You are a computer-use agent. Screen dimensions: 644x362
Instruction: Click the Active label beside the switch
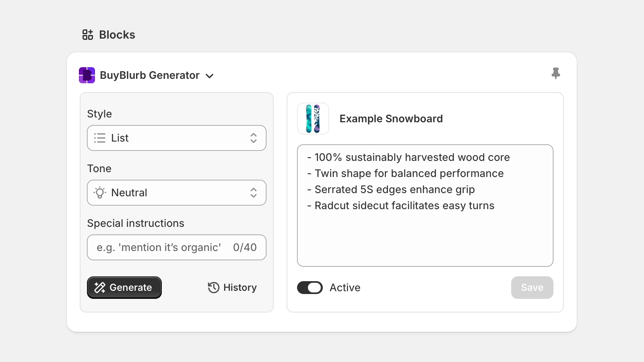pyautogui.click(x=345, y=288)
